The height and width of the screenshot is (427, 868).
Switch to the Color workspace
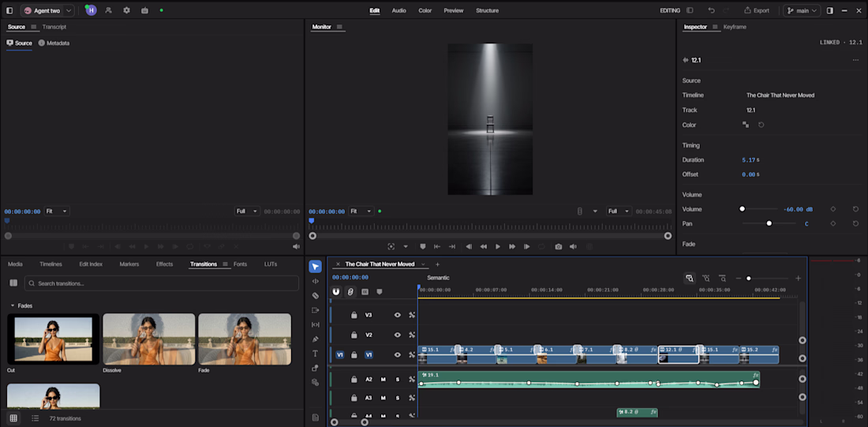tap(425, 10)
